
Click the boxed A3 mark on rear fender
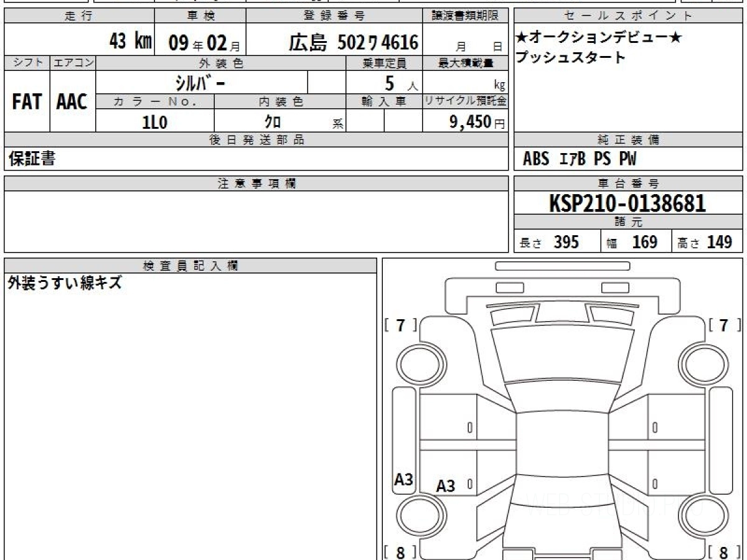point(404,480)
